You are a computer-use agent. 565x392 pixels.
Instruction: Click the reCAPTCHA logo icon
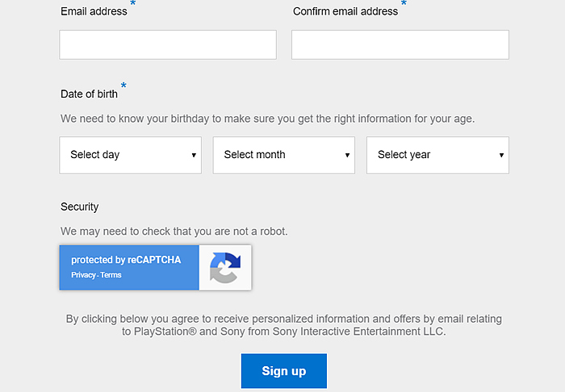coord(225,268)
